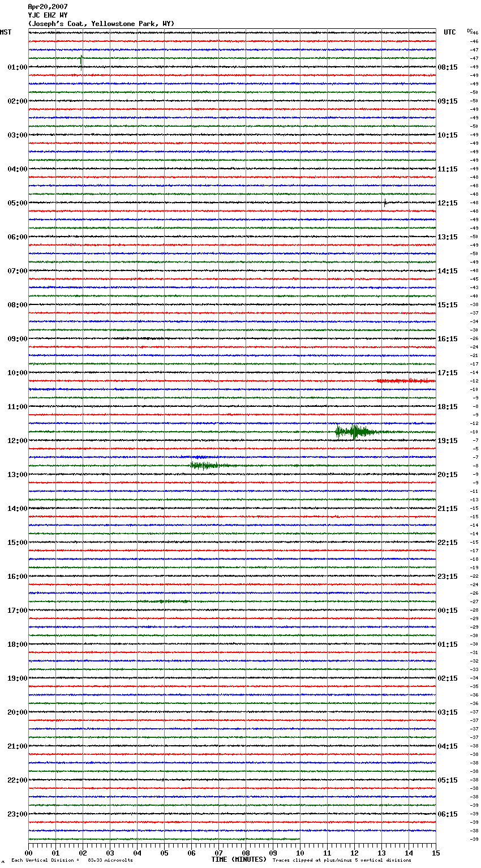Select minute tick label '08' on bottom axis
This screenshot has width=481, height=868.
(x=246, y=853)
